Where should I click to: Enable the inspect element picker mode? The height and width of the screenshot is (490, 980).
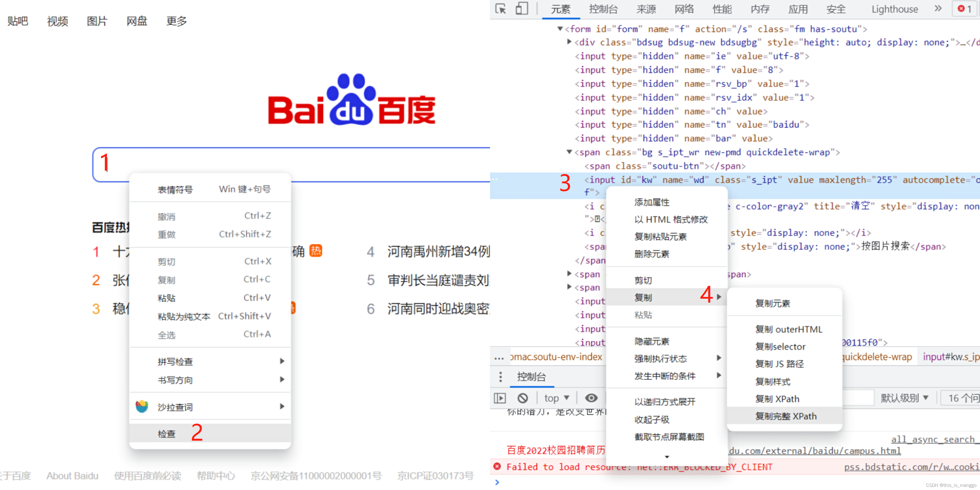click(x=500, y=9)
